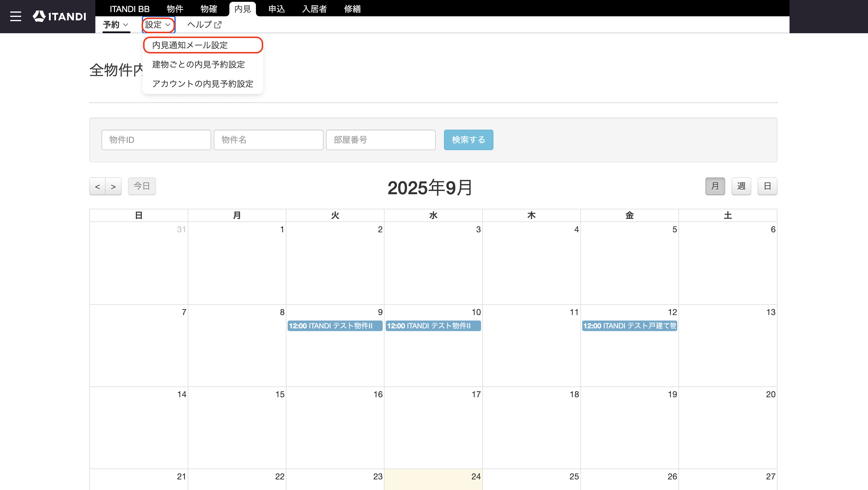Choose アカウントの内見予約設定 option
The width and height of the screenshot is (868, 490).
[203, 84]
